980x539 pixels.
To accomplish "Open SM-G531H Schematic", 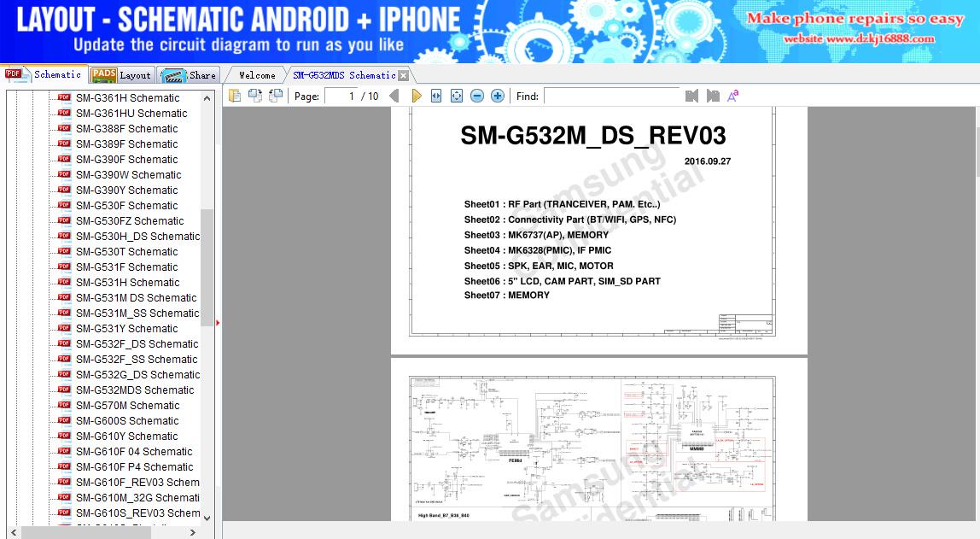I will pyautogui.click(x=127, y=283).
